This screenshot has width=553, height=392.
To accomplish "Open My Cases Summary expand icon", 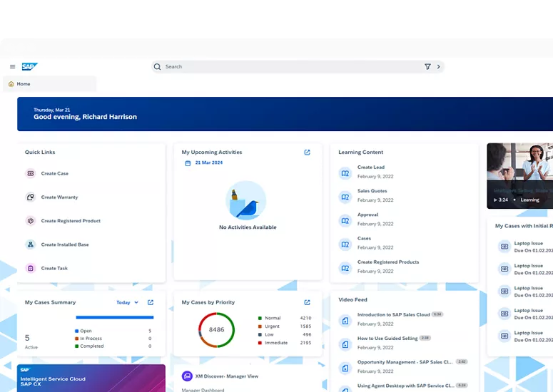I will pyautogui.click(x=151, y=302).
